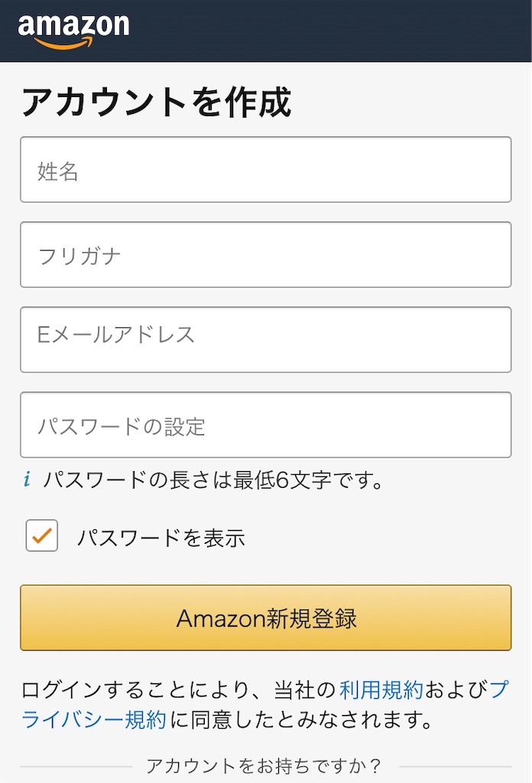The height and width of the screenshot is (783, 532).
Task: Click the パスワードの長さは最低6文字です hint text
Action: pyautogui.click(x=213, y=480)
